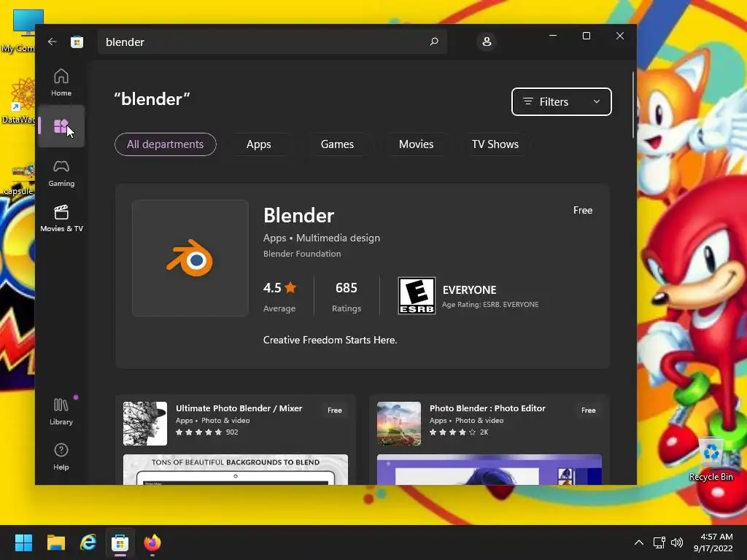
Task: Minimize the Microsoft Store window
Action: (x=553, y=36)
